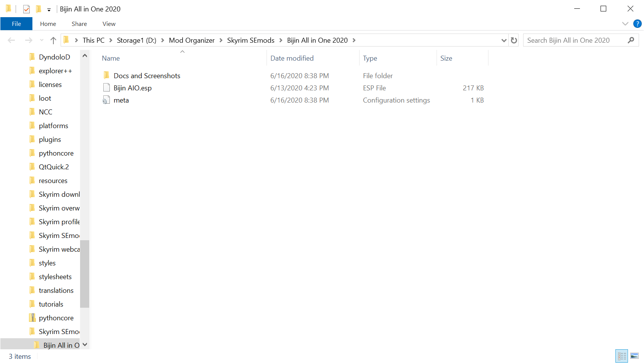Select tutorials folder in the navigation pane
This screenshot has width=644, height=363.
click(51, 304)
